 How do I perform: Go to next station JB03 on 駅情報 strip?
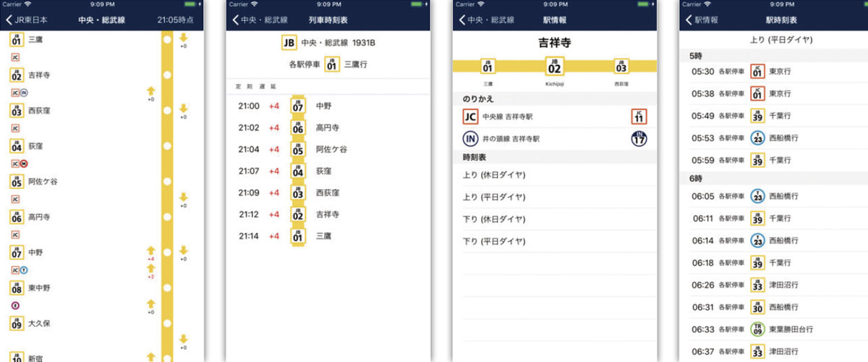[x=621, y=67]
